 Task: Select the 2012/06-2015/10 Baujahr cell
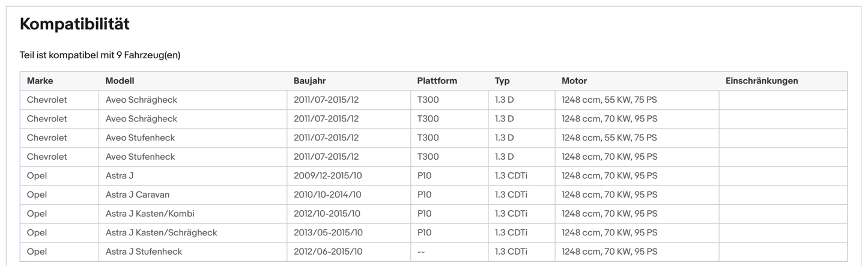click(x=328, y=252)
